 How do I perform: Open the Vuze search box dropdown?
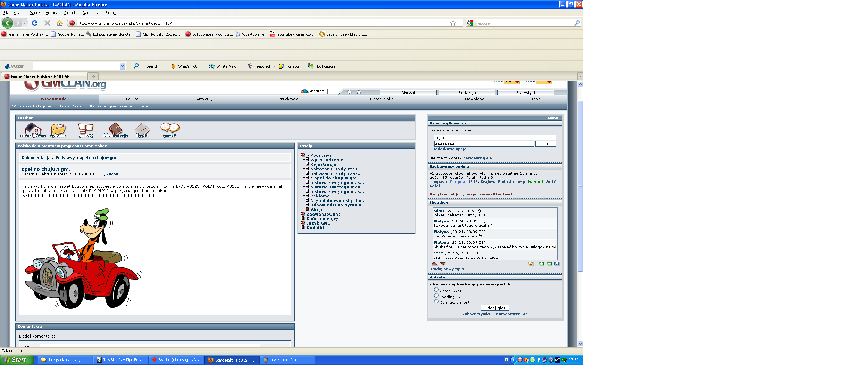(x=123, y=66)
